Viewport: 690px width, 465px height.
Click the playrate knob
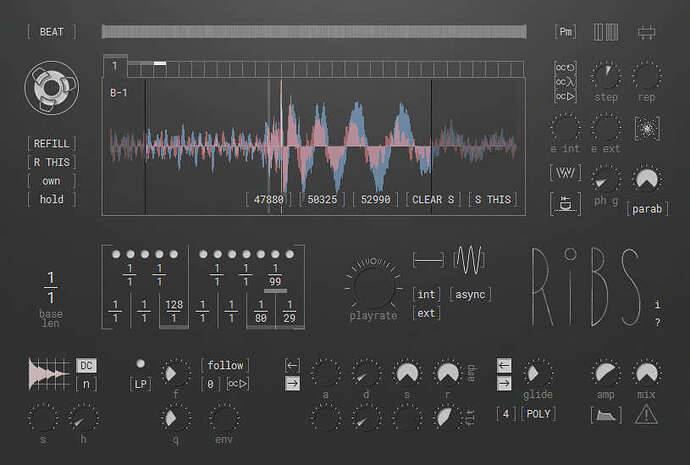(x=373, y=286)
